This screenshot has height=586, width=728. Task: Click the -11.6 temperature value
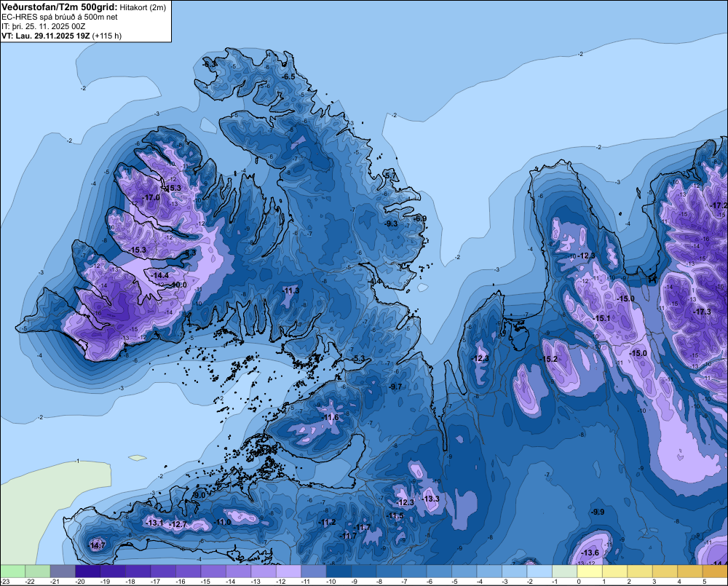(x=331, y=417)
